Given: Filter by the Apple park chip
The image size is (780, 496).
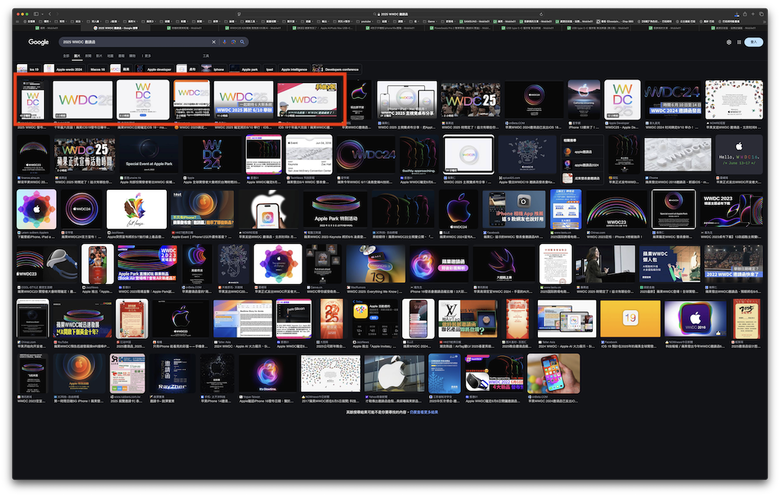Looking at the screenshot, I should [245, 69].
